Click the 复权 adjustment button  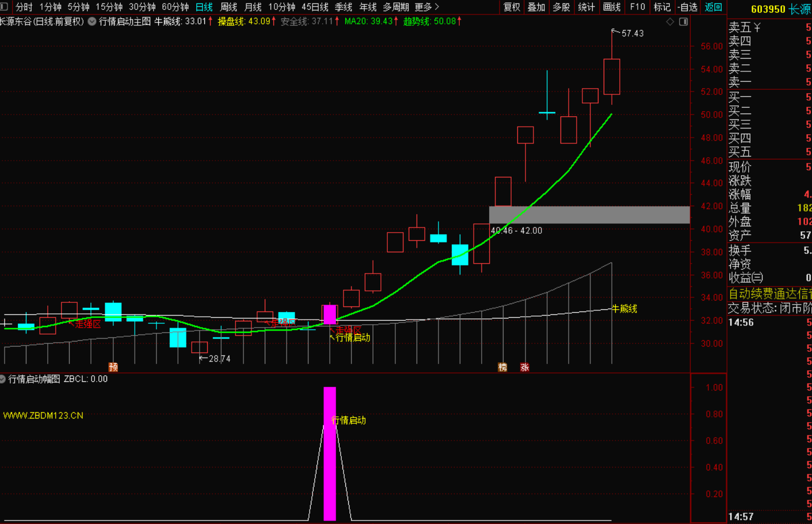[512, 7]
